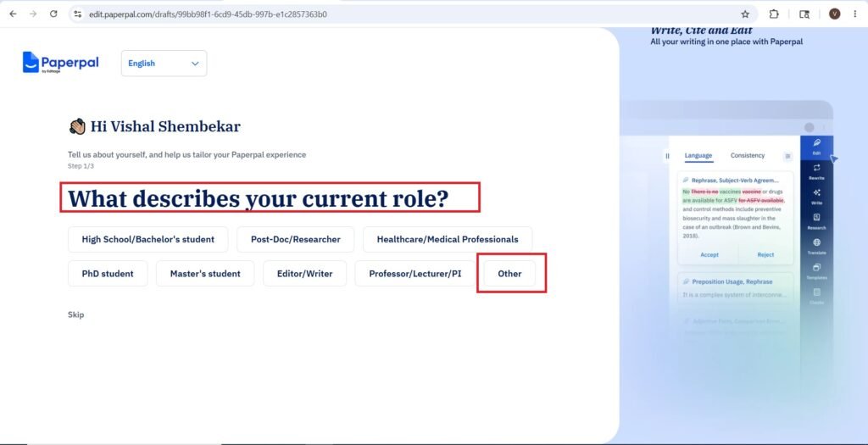Click the filter icon beside Consistency tab
Viewport: 868px width, 445px height.
pos(787,157)
